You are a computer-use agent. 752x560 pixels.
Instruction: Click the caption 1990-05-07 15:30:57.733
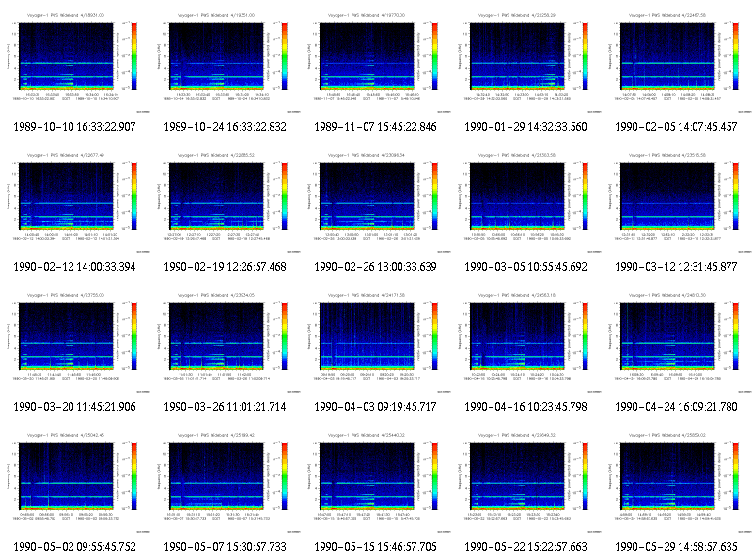(x=225, y=547)
